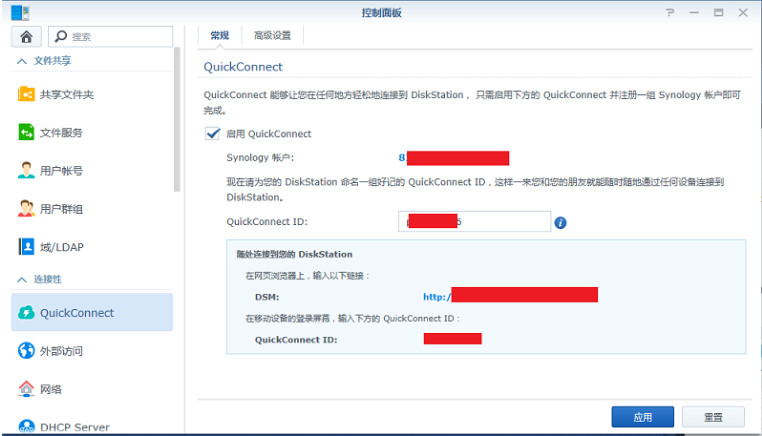
Task: Maximize the Control Panel window
Action: point(718,13)
